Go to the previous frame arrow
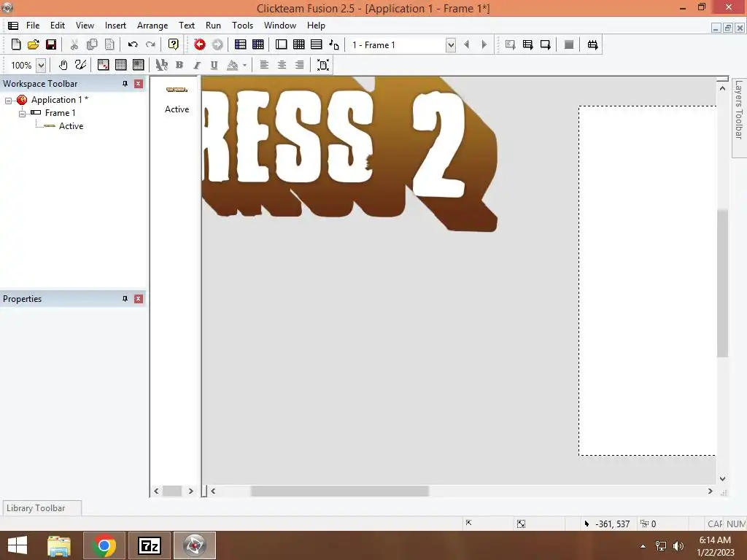Viewport: 747px width, 560px height. (467, 44)
